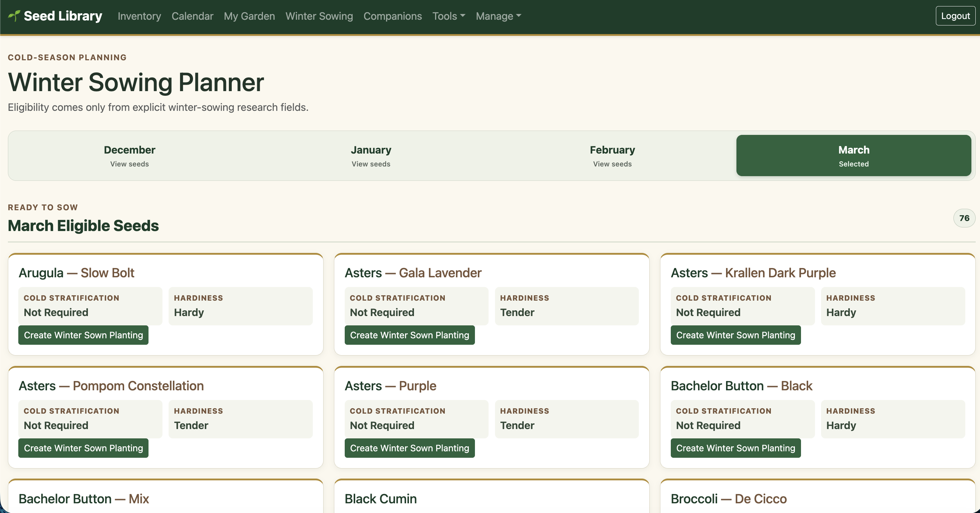The height and width of the screenshot is (513, 980).
Task: Click the March Eligible Seeds heading
Action: click(83, 226)
